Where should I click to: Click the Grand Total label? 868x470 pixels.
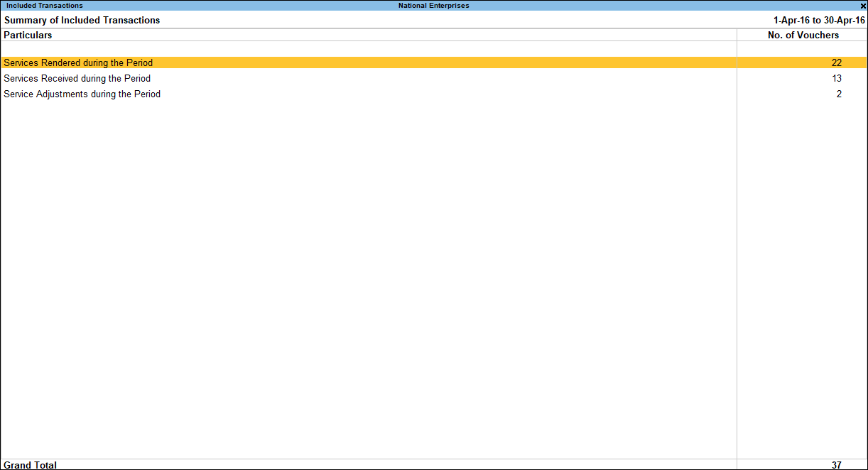31,465
